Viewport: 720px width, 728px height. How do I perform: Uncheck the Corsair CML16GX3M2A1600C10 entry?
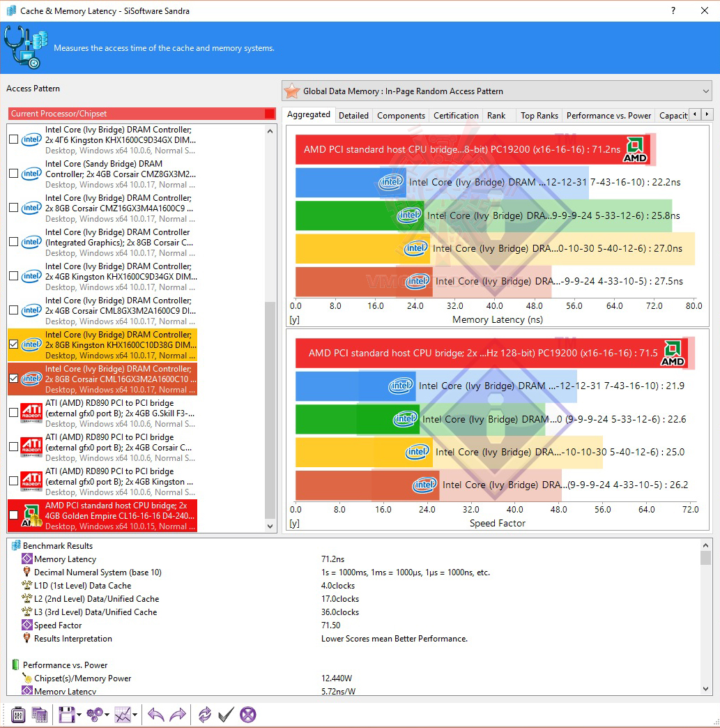(14, 379)
